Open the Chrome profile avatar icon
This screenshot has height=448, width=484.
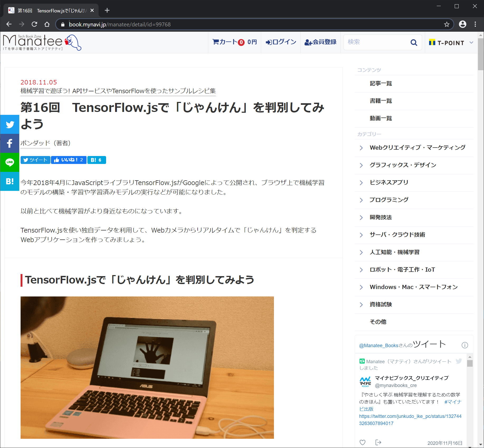tap(462, 24)
